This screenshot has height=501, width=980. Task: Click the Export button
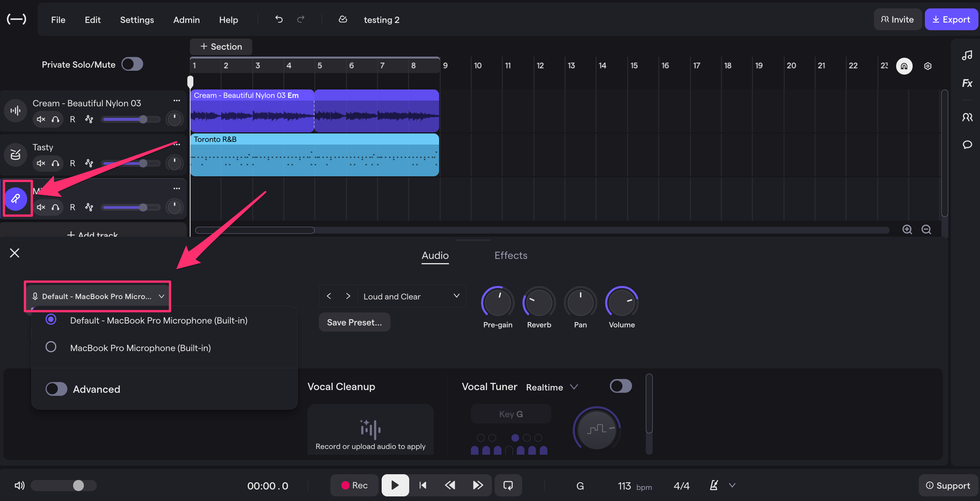[x=951, y=19]
